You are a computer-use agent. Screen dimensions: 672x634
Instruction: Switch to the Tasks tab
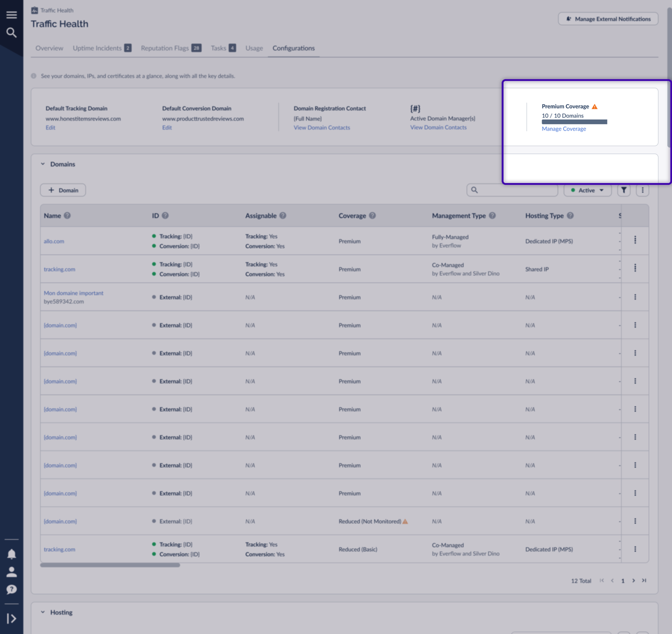[223, 48]
